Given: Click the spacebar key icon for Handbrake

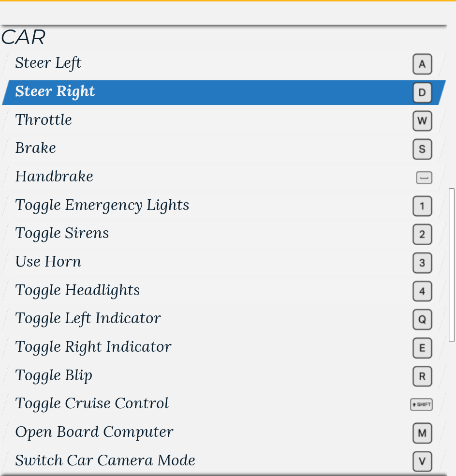Looking at the screenshot, I should 424,178.
